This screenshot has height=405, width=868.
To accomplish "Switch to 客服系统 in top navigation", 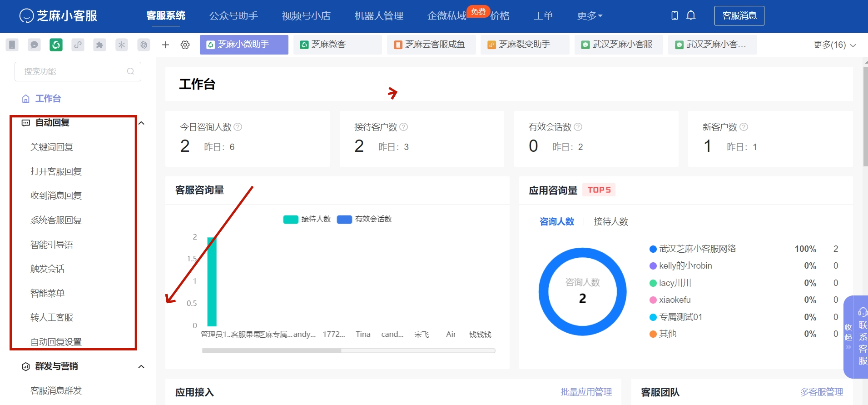I will (166, 15).
